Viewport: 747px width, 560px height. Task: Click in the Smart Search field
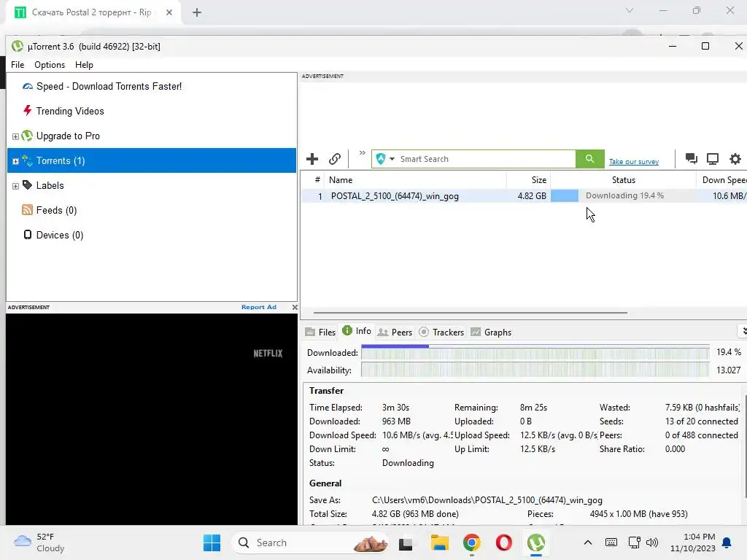click(487, 158)
